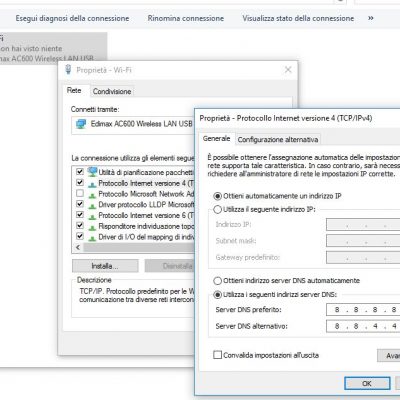The image size is (400, 400).
Task: Click the Installa... button
Action: pyautogui.click(x=105, y=266)
